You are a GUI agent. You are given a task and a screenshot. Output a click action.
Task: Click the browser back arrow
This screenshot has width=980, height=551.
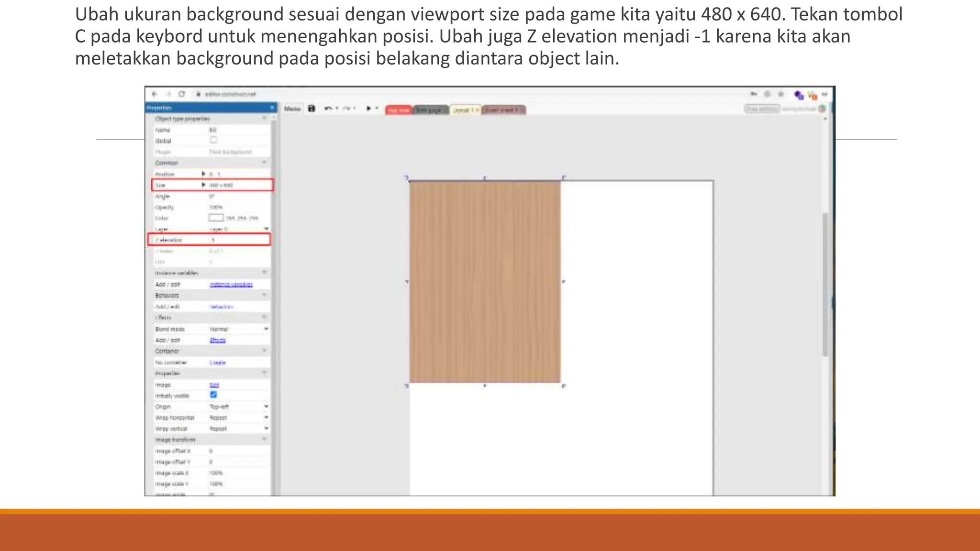154,94
